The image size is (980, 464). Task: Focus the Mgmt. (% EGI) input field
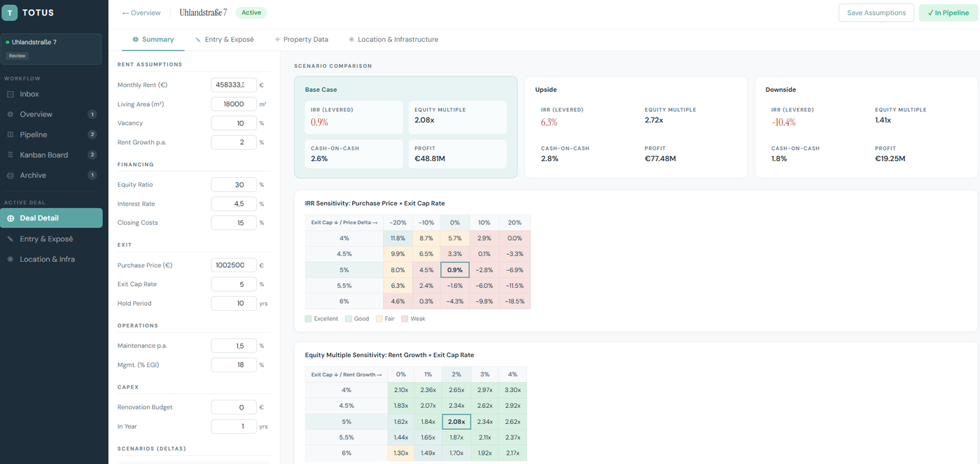[x=234, y=365]
